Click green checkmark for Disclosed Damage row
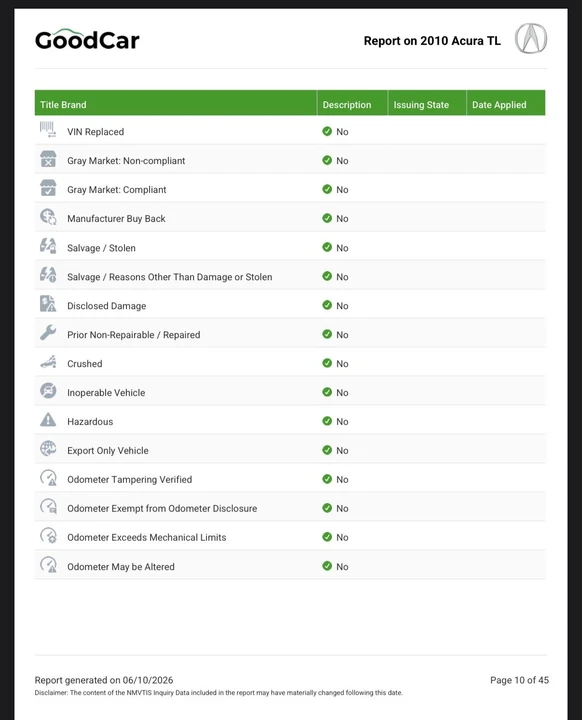 tap(327, 305)
